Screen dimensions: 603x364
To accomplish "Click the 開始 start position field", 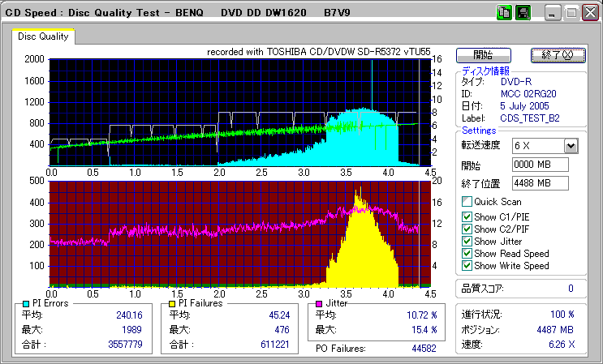I will point(540,165).
